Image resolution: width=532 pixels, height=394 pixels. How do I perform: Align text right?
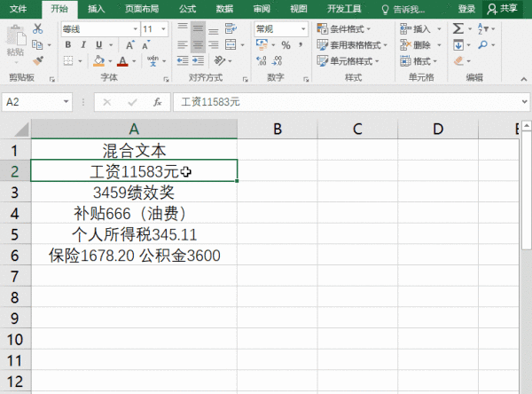tap(214, 44)
